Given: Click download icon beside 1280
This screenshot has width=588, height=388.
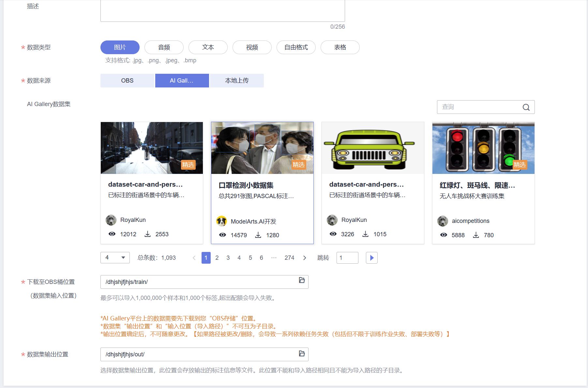Looking at the screenshot, I should [258, 235].
